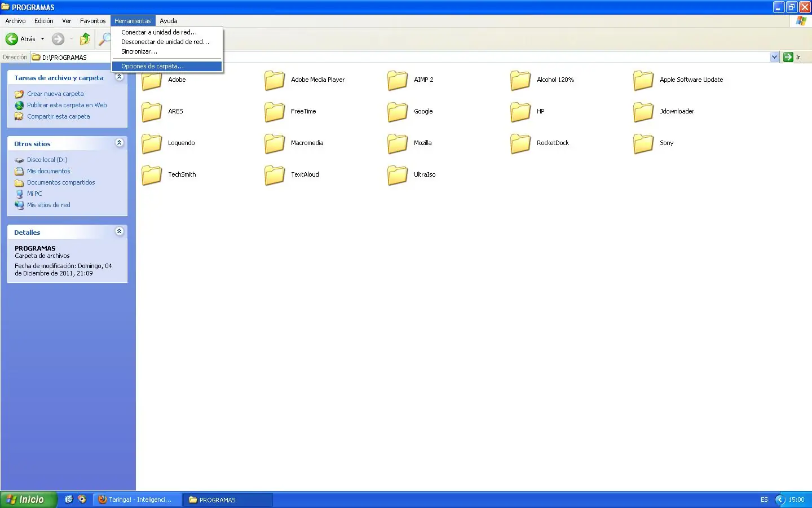Select the UltraIso folder icon
This screenshot has height=508, width=812.
click(398, 175)
